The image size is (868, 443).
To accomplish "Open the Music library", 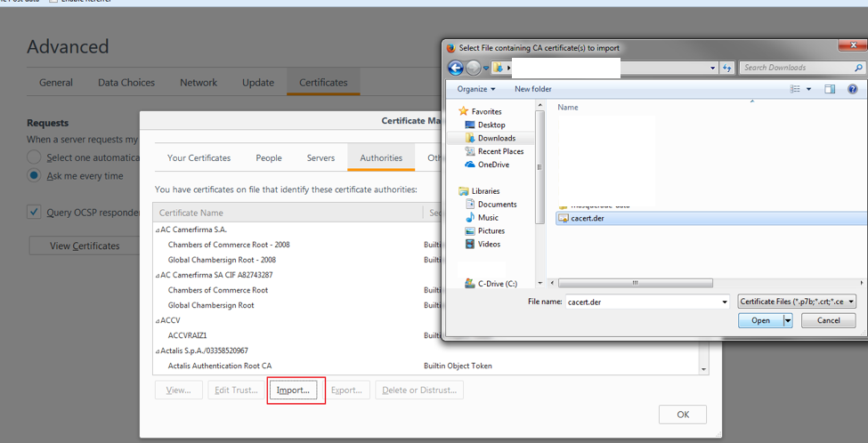I will tap(483, 217).
